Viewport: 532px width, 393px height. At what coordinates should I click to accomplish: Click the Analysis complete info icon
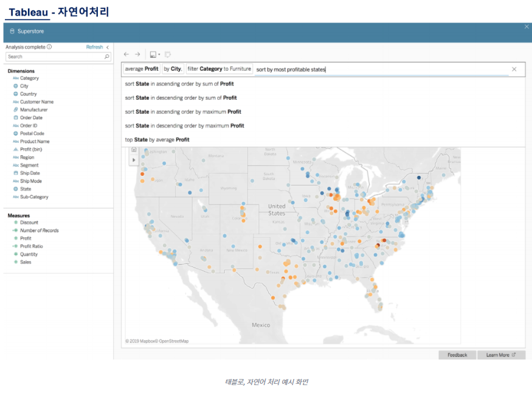[x=49, y=47]
